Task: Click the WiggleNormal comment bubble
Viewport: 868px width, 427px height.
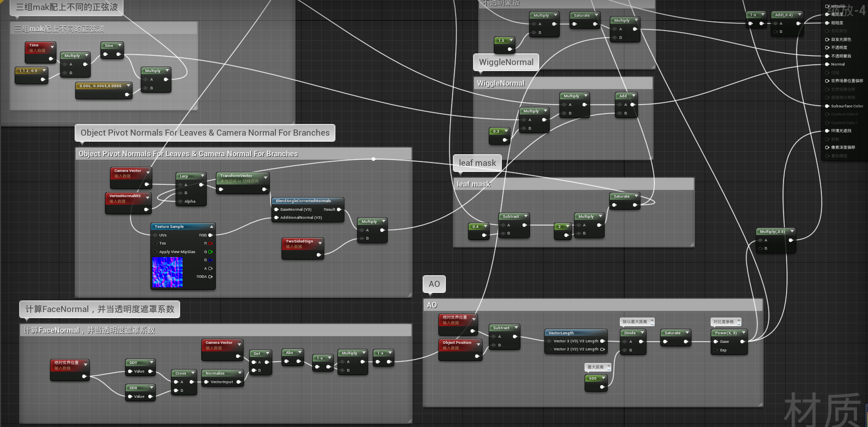Action: 506,62
